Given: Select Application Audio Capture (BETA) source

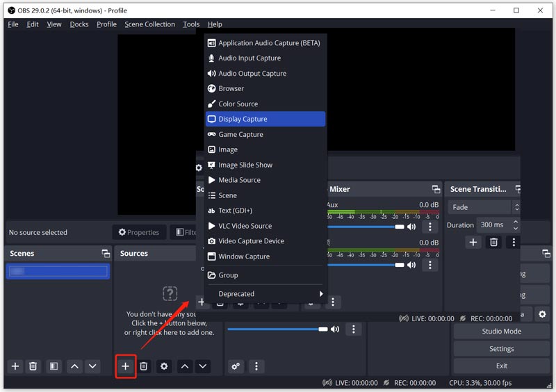Looking at the screenshot, I should tap(265, 43).
